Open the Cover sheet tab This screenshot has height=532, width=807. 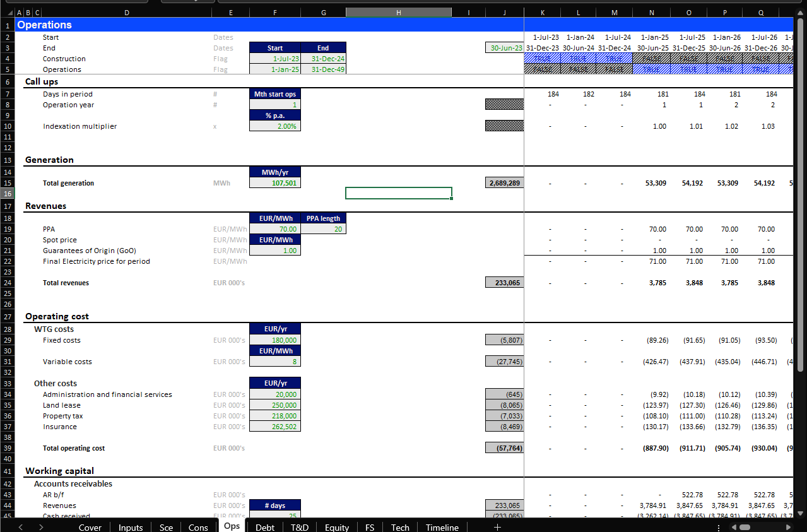90,527
